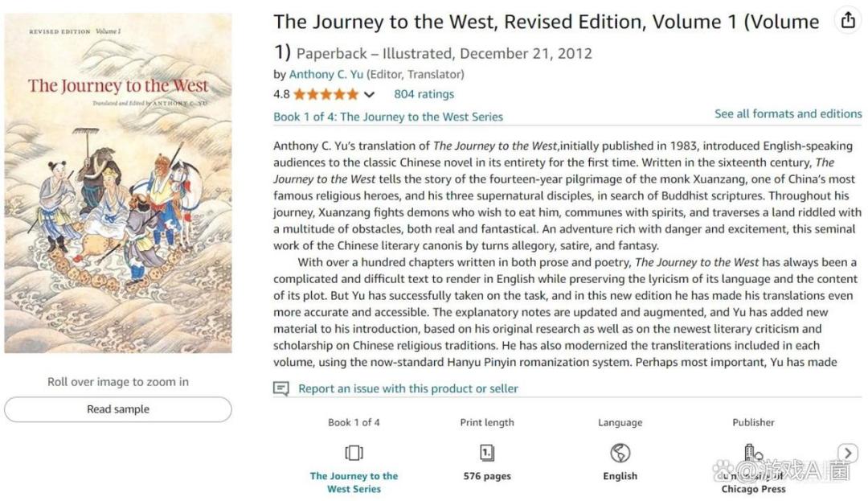Image resolution: width=868 pixels, height=501 pixels.
Task: Click the 576 pages print length value
Action: click(x=487, y=476)
